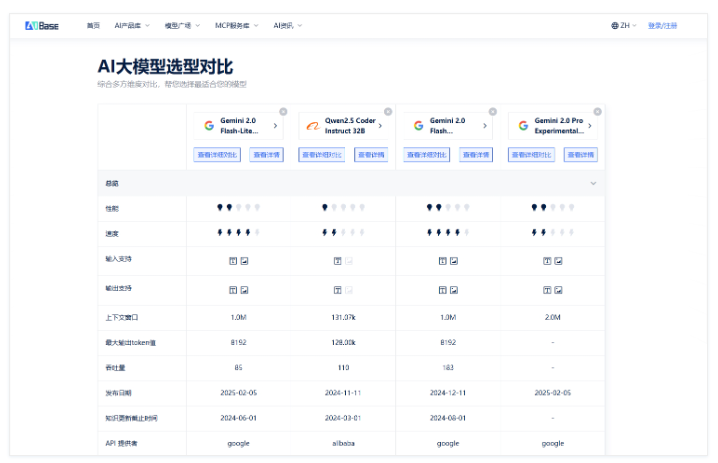Open Qwen2.5 Coder Instruct 32B selector arrow
Viewport: 718px width, 463px height.
click(380, 125)
